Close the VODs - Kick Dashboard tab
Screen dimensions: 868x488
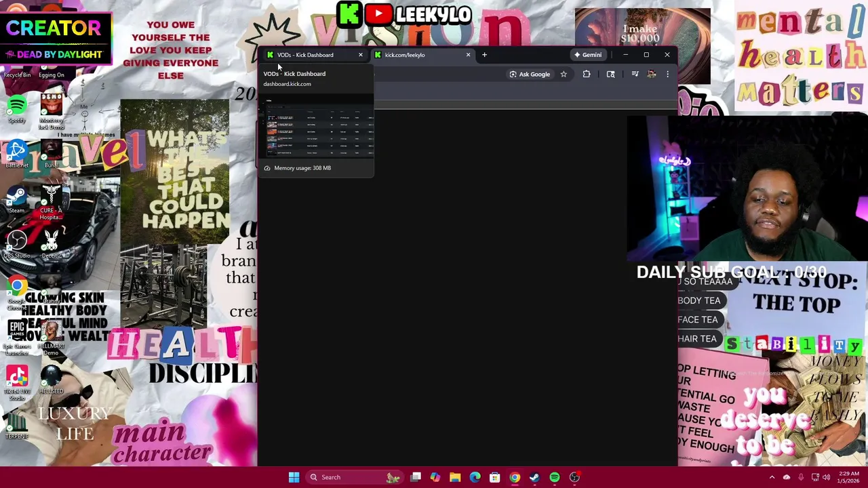click(x=360, y=55)
